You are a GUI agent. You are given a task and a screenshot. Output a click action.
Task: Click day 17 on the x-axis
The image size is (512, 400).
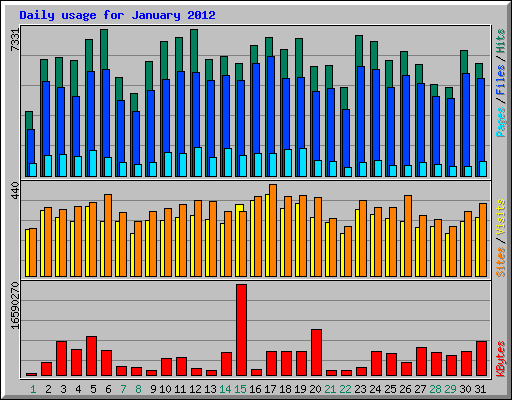point(270,389)
